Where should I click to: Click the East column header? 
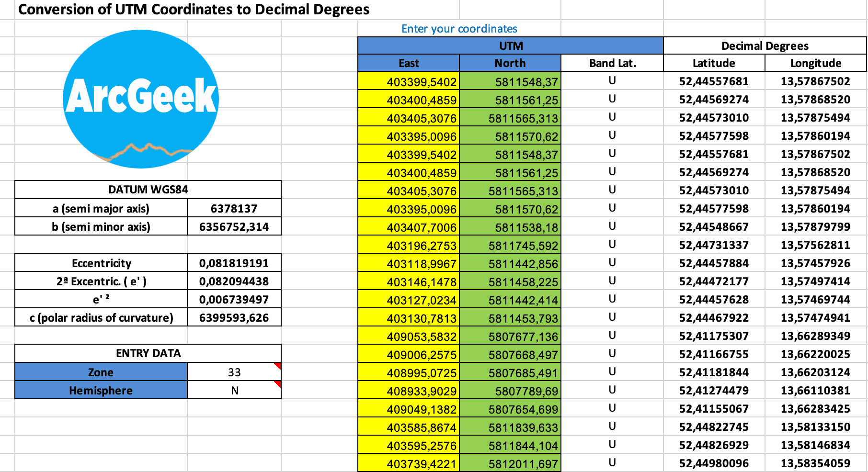408,63
